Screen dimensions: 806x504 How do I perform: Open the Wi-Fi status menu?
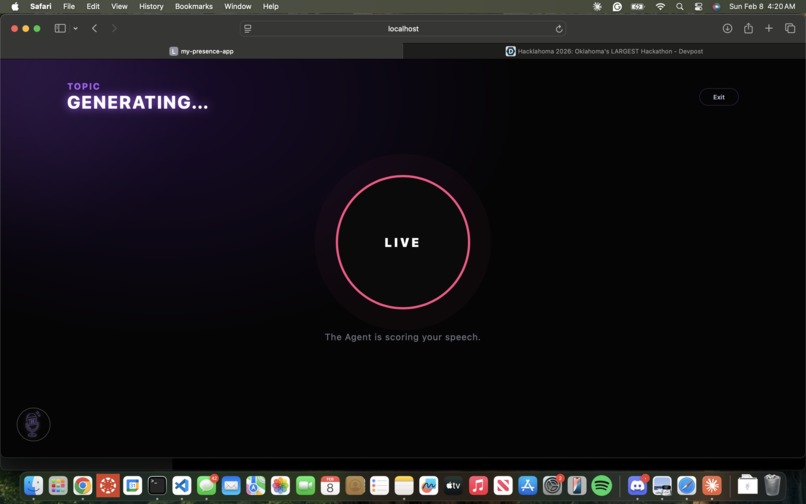(x=661, y=6)
